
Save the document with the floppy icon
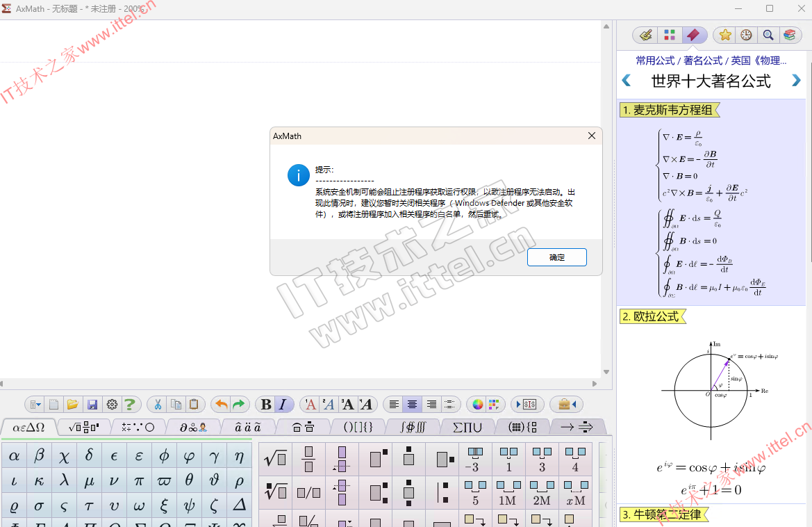tap(92, 404)
